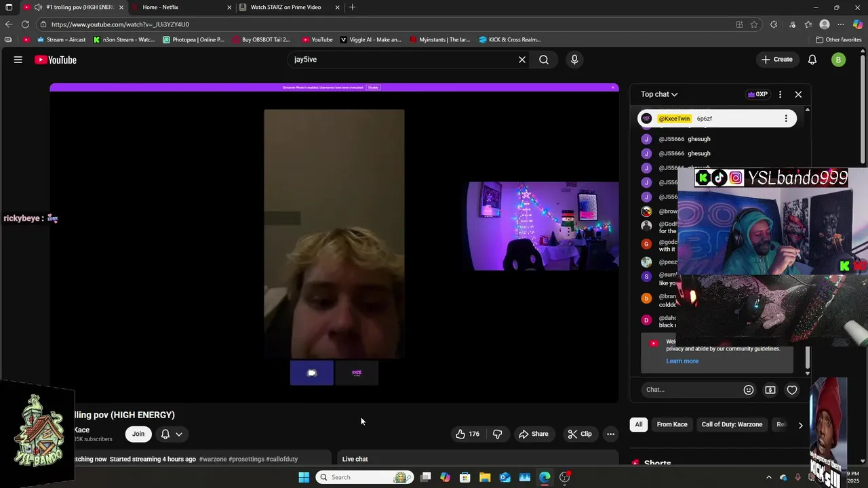Send a heart reaction in chat
This screenshot has width=868, height=488.
(x=792, y=390)
